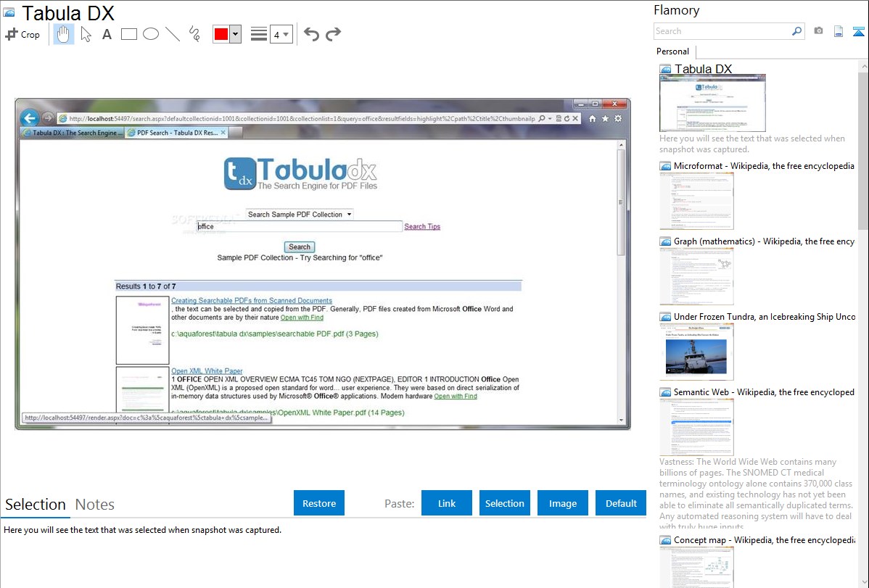Viewport: 869px width, 588px height.
Task: Click the snapshot list scrollbar up arrow
Action: click(x=864, y=66)
